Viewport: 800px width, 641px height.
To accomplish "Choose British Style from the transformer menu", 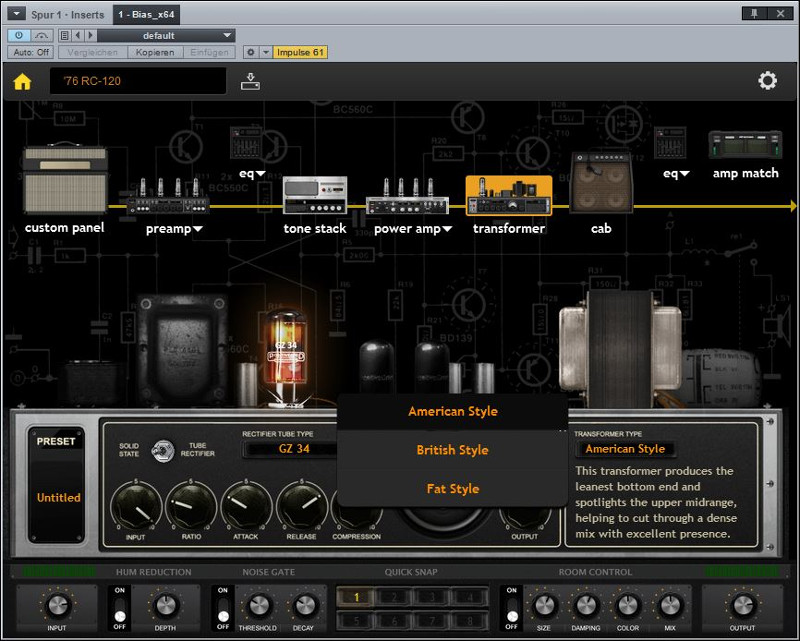I will coord(453,450).
